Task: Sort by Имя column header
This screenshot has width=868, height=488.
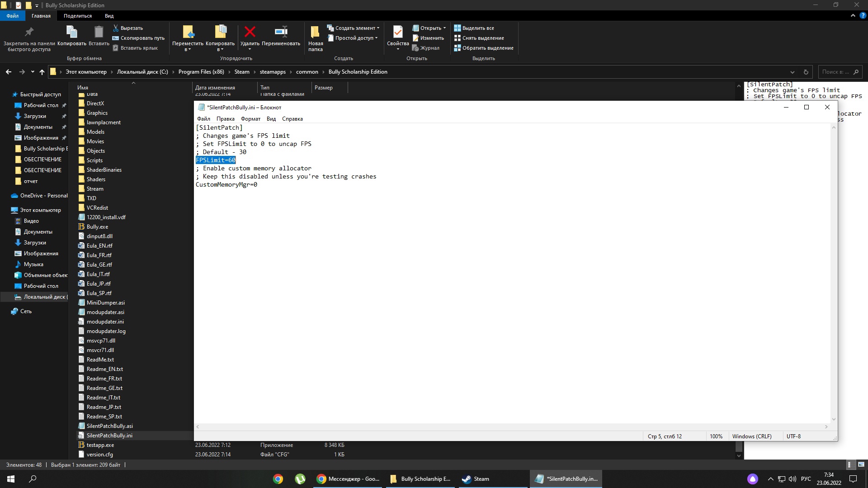Action: [83, 88]
